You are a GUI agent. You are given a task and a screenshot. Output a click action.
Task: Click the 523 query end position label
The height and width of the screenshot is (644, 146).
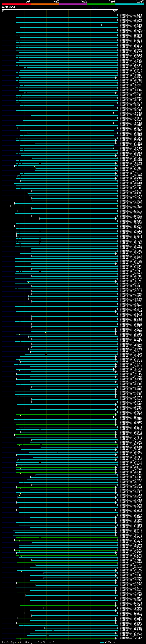[115, 11]
